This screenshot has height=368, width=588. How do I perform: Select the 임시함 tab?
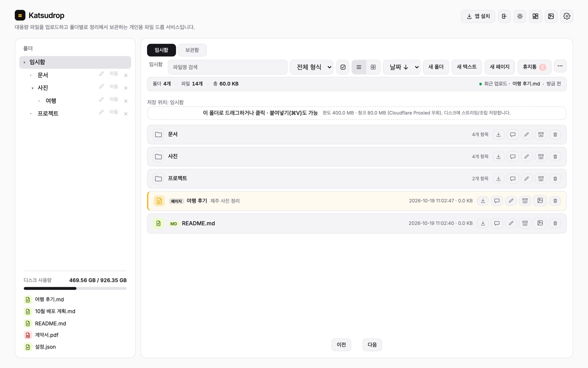click(161, 50)
